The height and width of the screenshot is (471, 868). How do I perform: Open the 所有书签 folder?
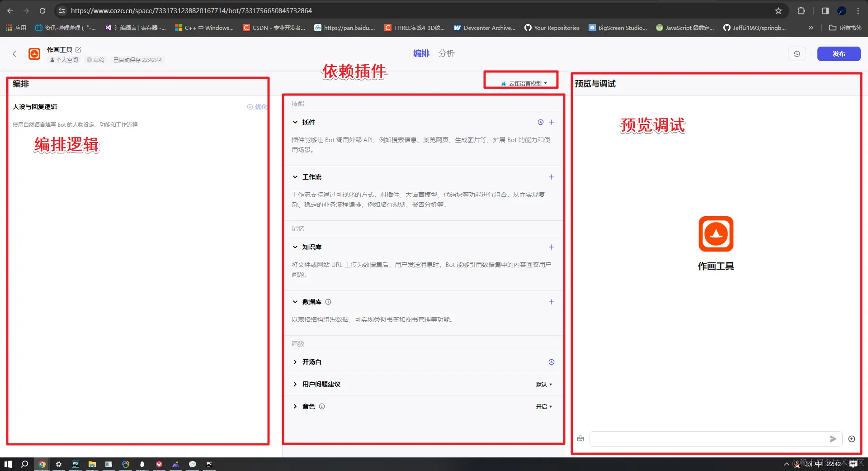tap(845, 28)
